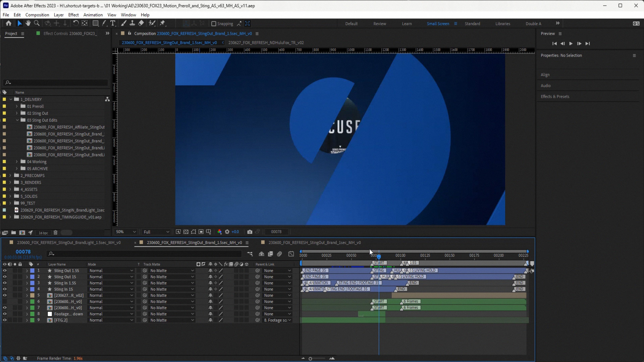Select the Rectangle shape tool

point(96,23)
